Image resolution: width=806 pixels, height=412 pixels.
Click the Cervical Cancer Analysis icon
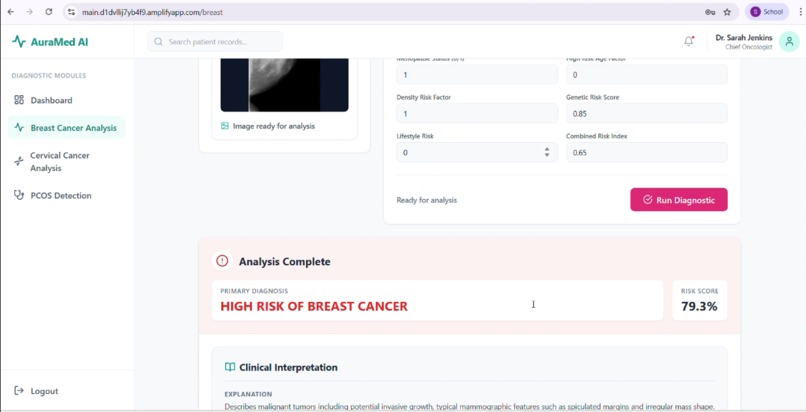tap(19, 161)
